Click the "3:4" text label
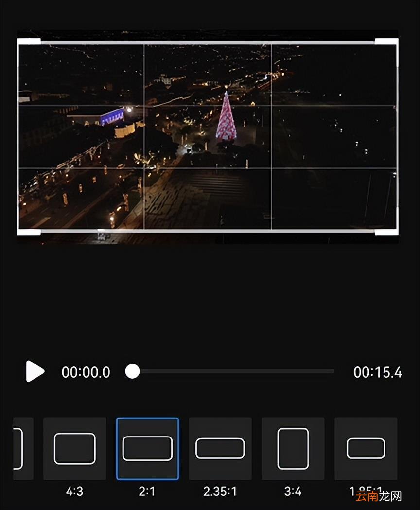The image size is (420, 510). pyautogui.click(x=293, y=491)
